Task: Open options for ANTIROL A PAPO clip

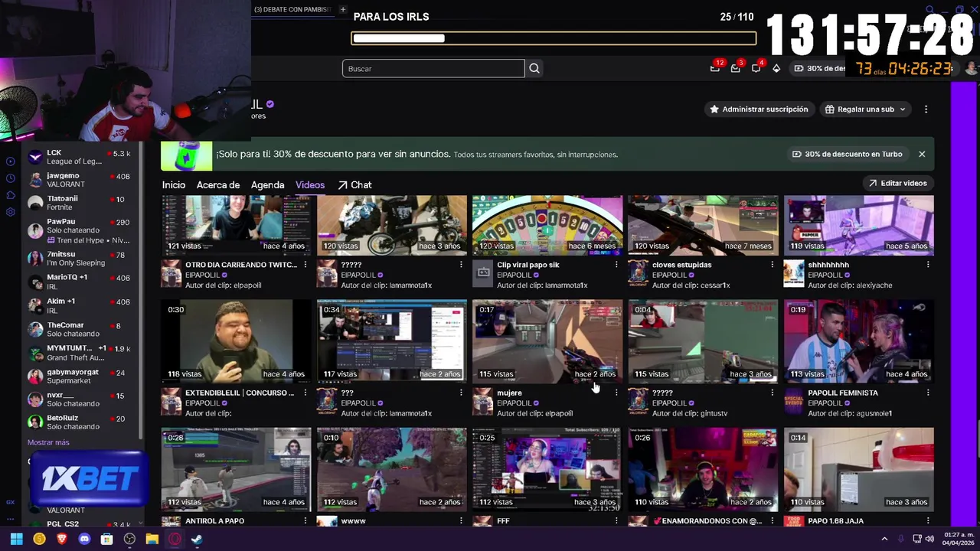Action: [x=305, y=520]
